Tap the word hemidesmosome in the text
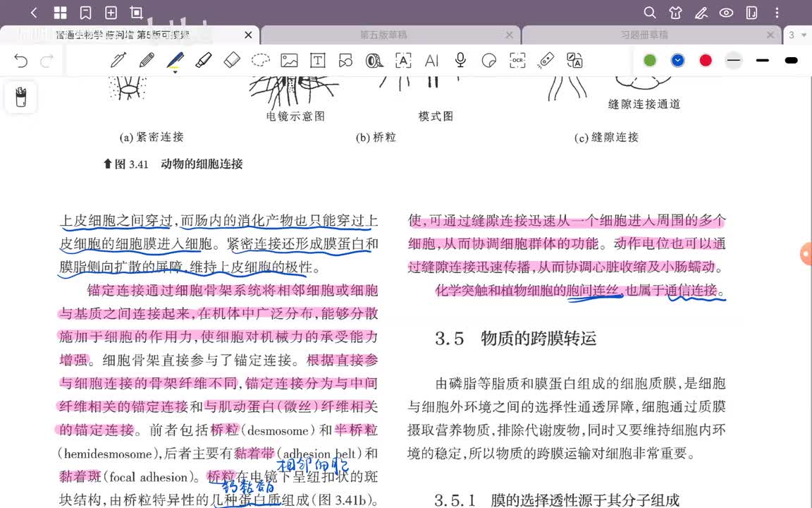 point(107,454)
